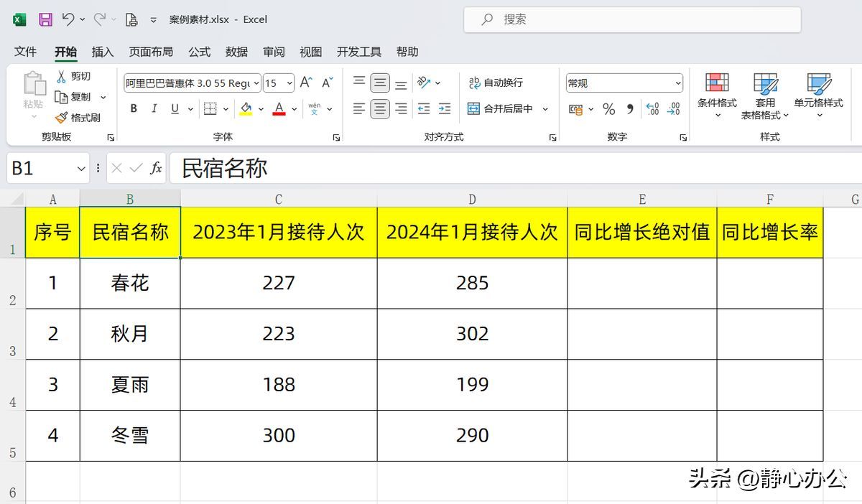Click the Increase Decimal icon

[x=652, y=108]
